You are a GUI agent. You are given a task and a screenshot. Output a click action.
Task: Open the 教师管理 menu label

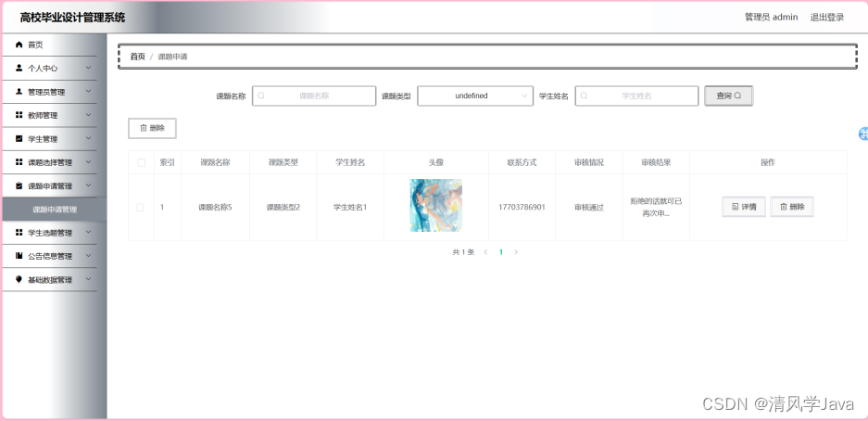(x=44, y=115)
